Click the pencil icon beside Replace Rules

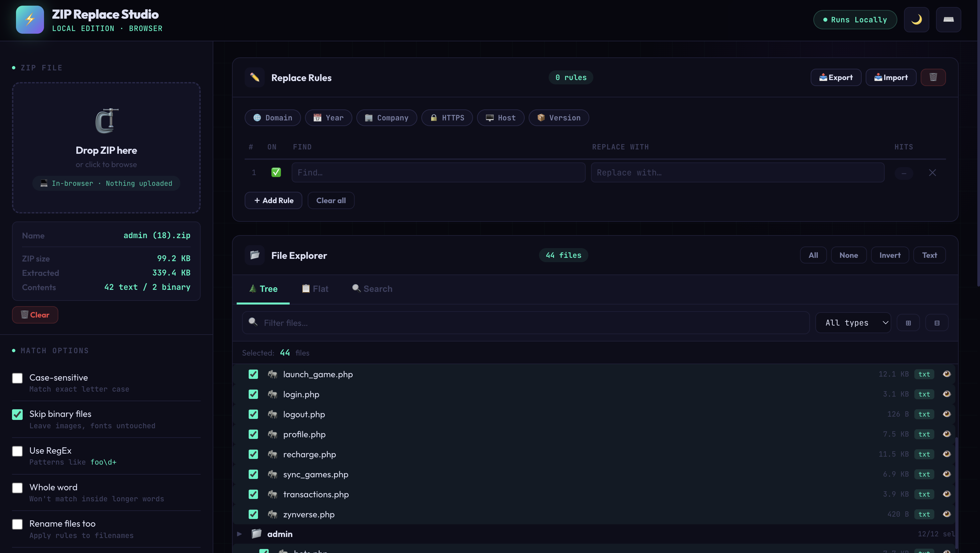click(255, 77)
